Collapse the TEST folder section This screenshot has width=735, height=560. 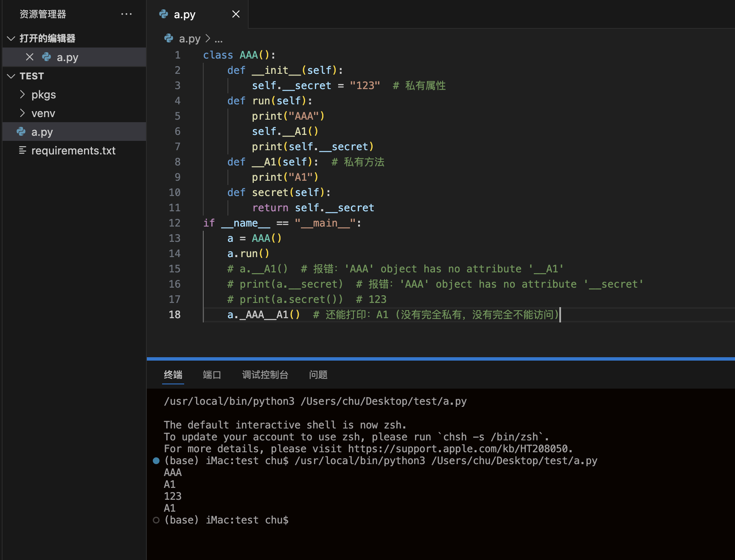[11, 76]
